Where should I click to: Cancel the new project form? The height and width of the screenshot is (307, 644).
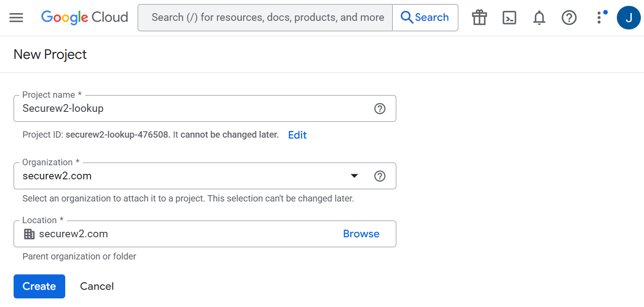(97, 287)
